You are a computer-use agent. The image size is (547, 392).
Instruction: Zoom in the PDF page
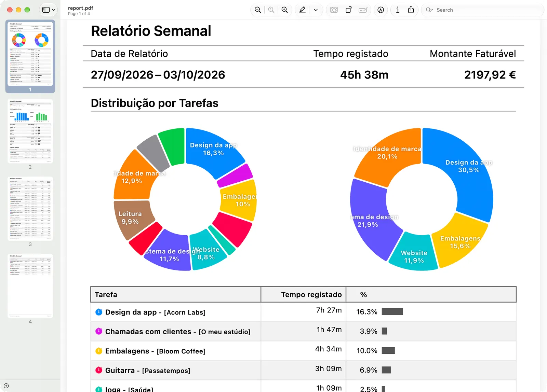pyautogui.click(x=284, y=10)
